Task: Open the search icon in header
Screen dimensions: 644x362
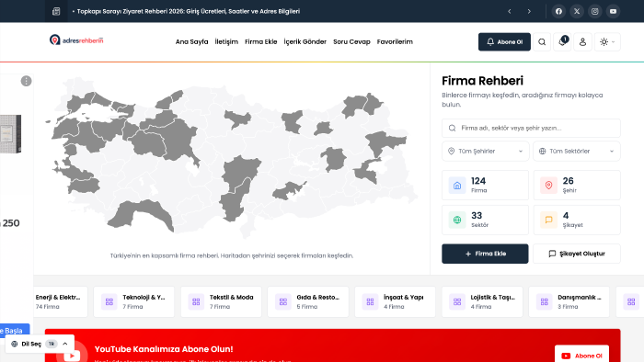Action: click(x=542, y=42)
